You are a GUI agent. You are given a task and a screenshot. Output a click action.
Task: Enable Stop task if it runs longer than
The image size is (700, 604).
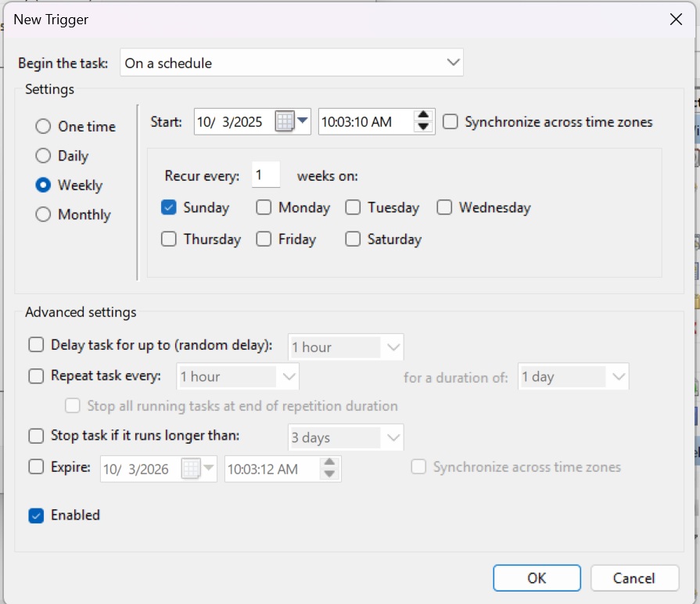pos(36,436)
